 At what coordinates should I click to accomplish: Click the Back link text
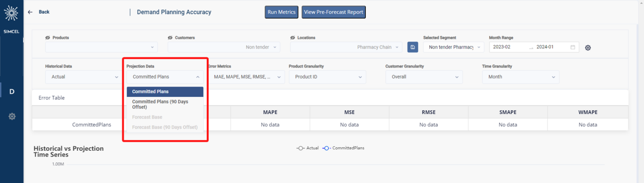pos(44,12)
